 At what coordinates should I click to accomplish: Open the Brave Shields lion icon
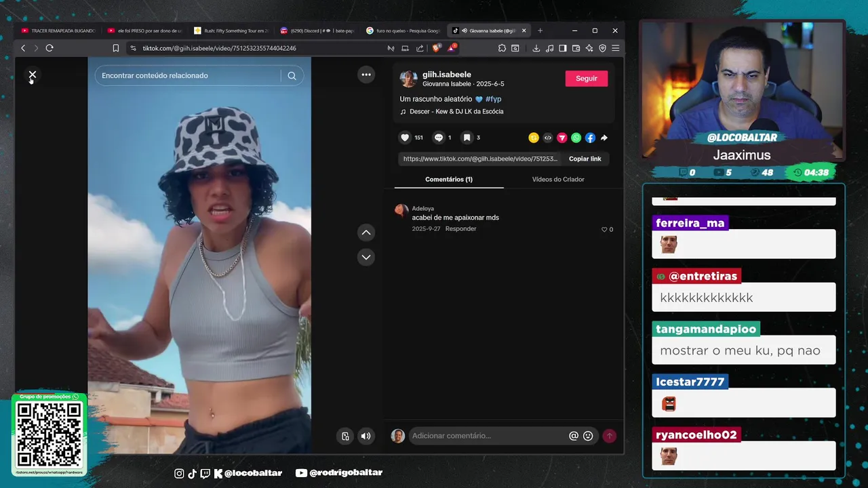tap(436, 48)
